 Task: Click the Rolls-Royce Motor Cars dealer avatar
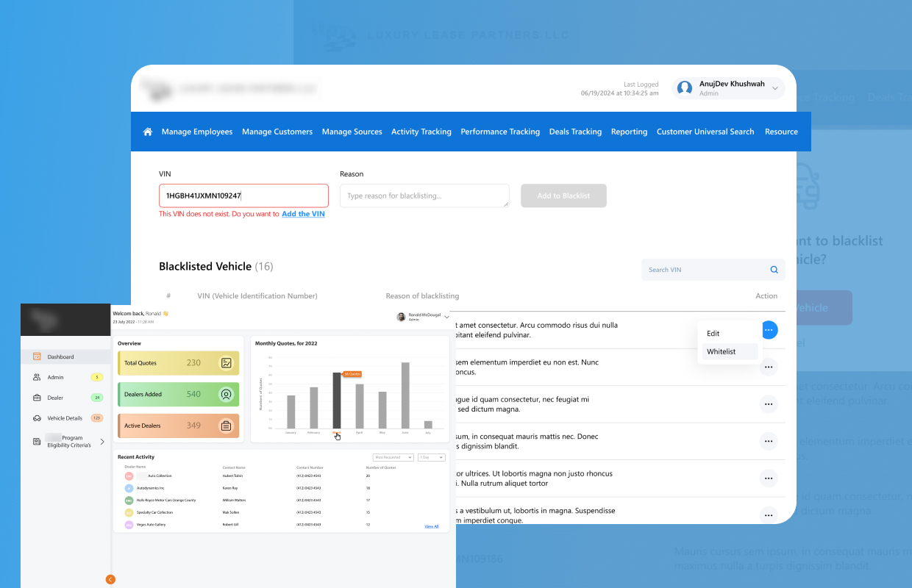(x=129, y=501)
